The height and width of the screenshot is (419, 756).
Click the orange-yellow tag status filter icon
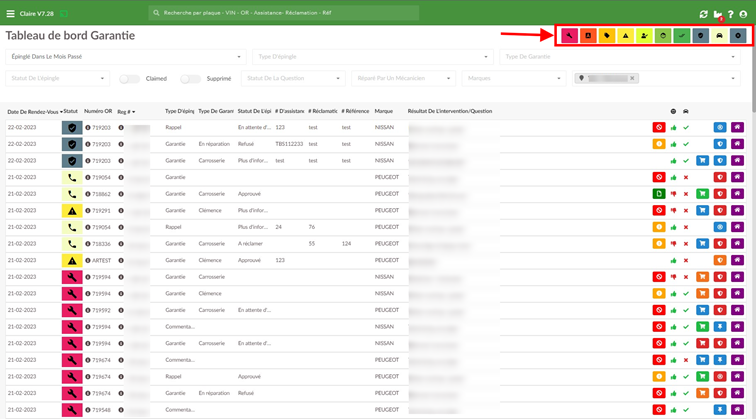click(607, 36)
